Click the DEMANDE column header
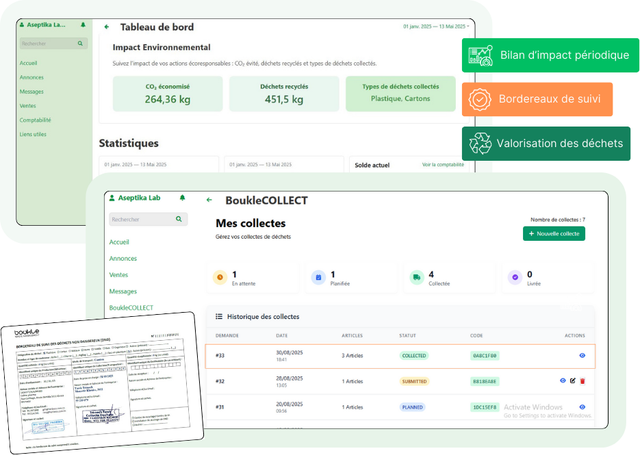Screen dimensions: 640x455 227,335
